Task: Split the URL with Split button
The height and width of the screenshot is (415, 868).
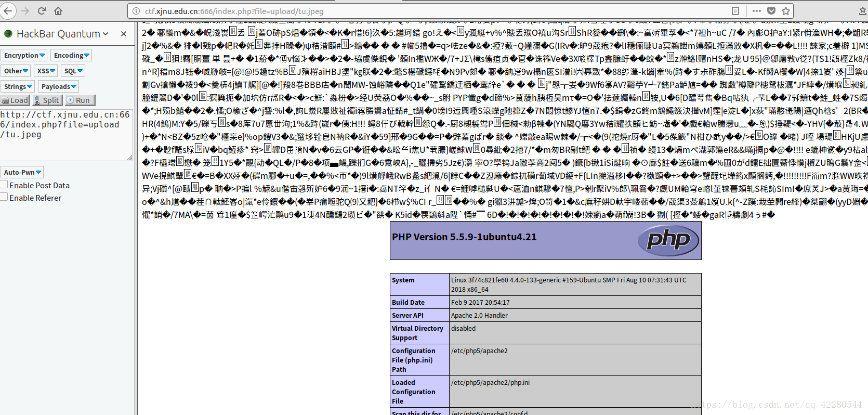Action: 48,100
